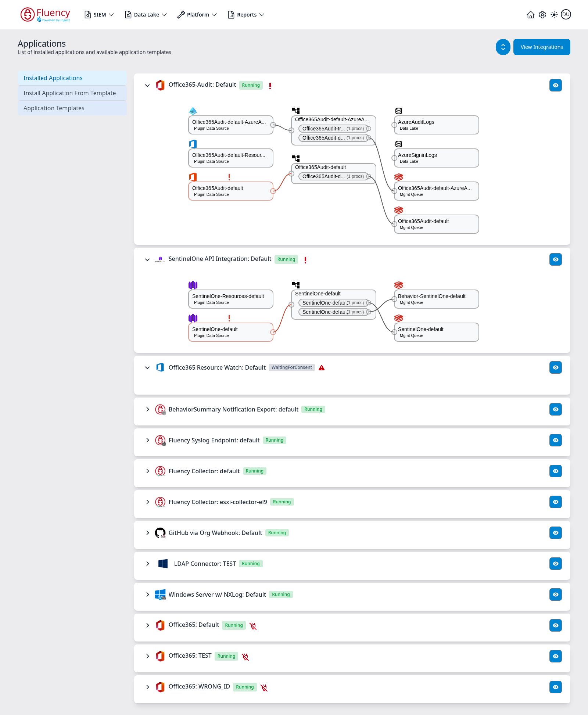
Task: Click Running badge on Fluency Collector: default
Action: point(255,471)
